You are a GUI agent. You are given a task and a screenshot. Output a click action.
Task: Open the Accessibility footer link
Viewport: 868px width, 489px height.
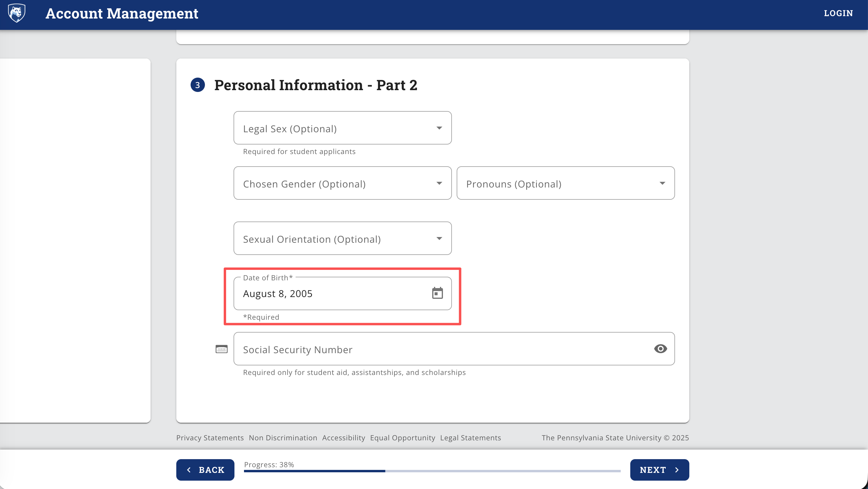[x=343, y=438]
